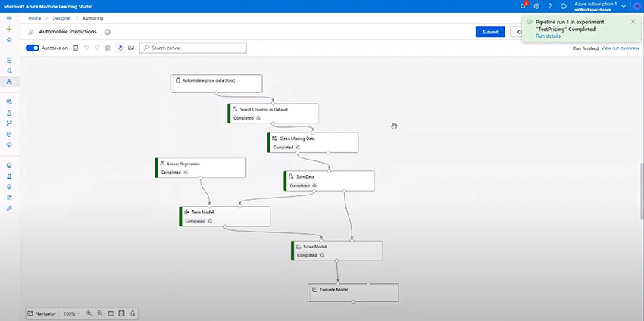Zoom in with the magnifier plus icon

pyautogui.click(x=89, y=313)
